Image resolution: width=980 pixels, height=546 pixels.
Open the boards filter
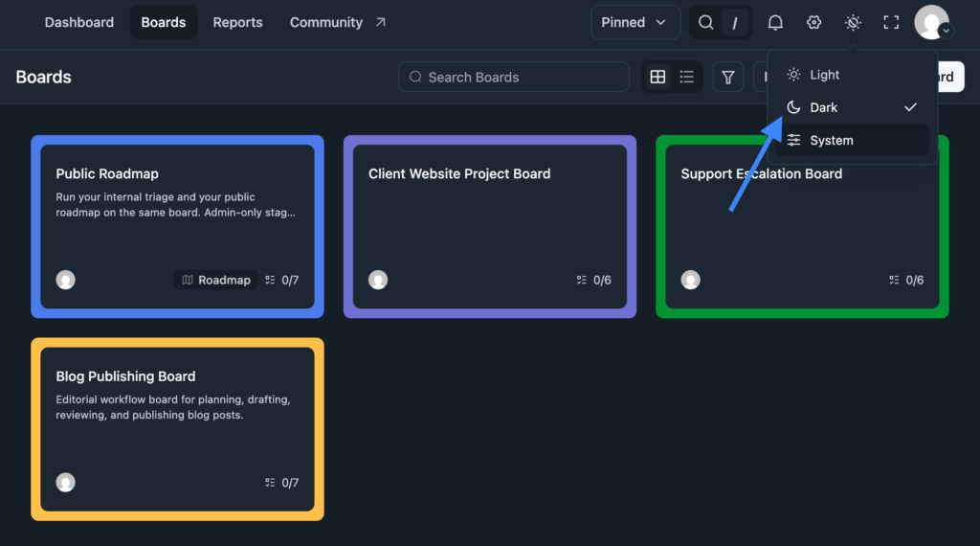[728, 77]
